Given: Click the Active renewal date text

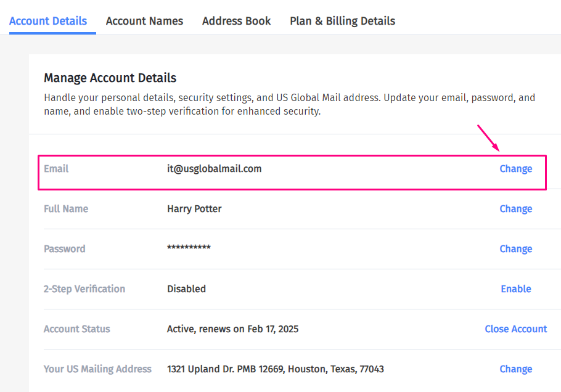Looking at the screenshot, I should tap(232, 329).
